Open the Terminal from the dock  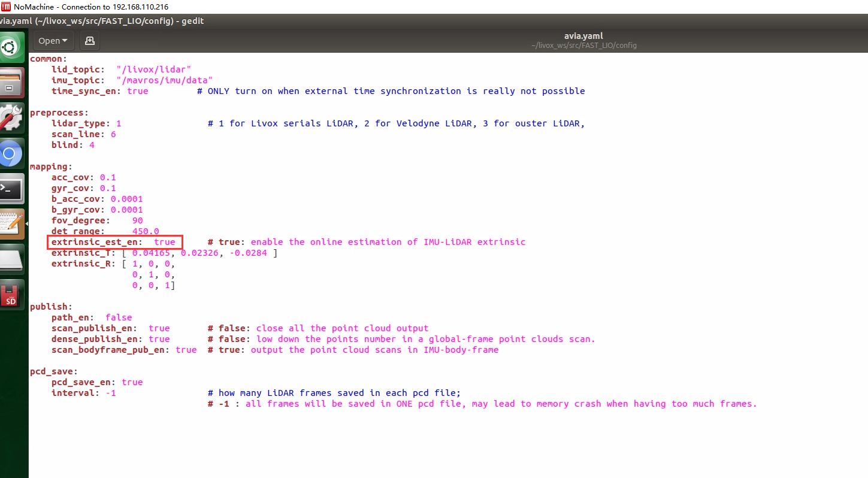pyautogui.click(x=12, y=189)
